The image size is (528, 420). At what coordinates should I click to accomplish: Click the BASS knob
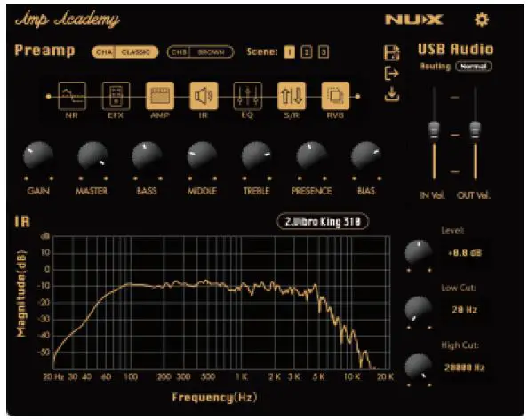(x=147, y=156)
